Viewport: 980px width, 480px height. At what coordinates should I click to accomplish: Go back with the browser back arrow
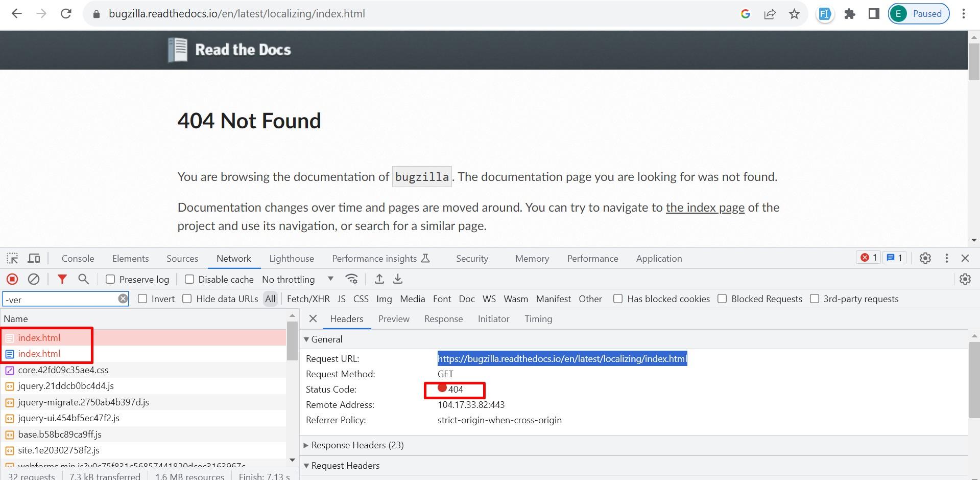pos(17,14)
